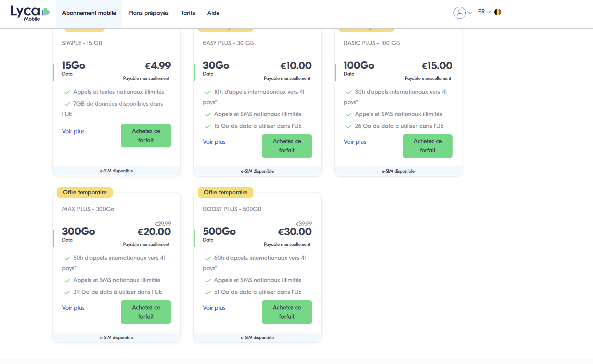Open the Abonnement mobile tab
Viewport: 593px width, 364px height.
89,13
